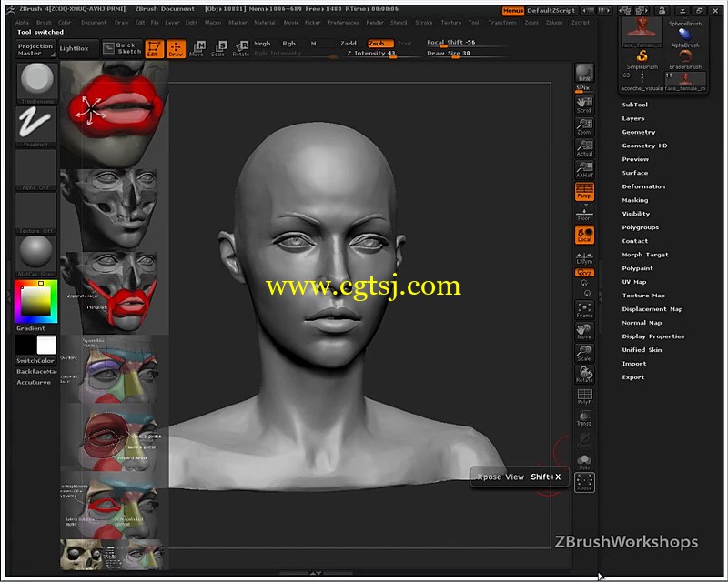Viewport: 728px width, 582px height.
Task: Select the Rotate transform in top shelf
Action: point(240,49)
